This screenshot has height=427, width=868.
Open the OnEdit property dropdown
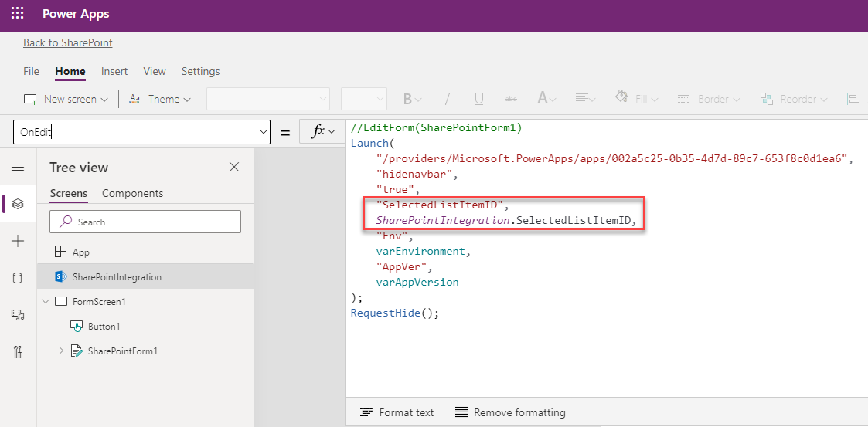[x=263, y=132]
